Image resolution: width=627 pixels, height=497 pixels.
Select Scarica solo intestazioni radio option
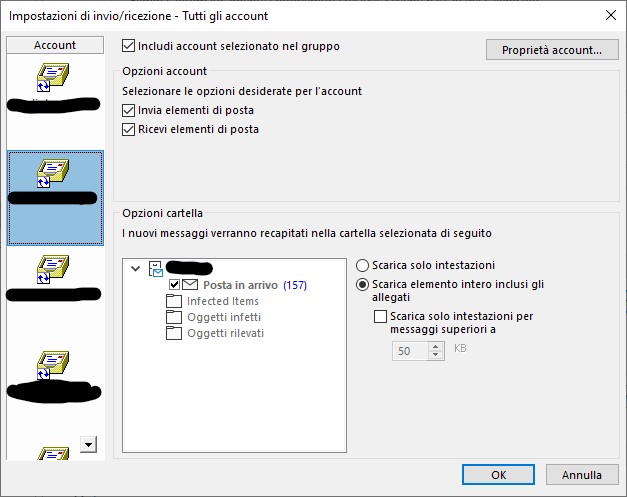pos(362,265)
